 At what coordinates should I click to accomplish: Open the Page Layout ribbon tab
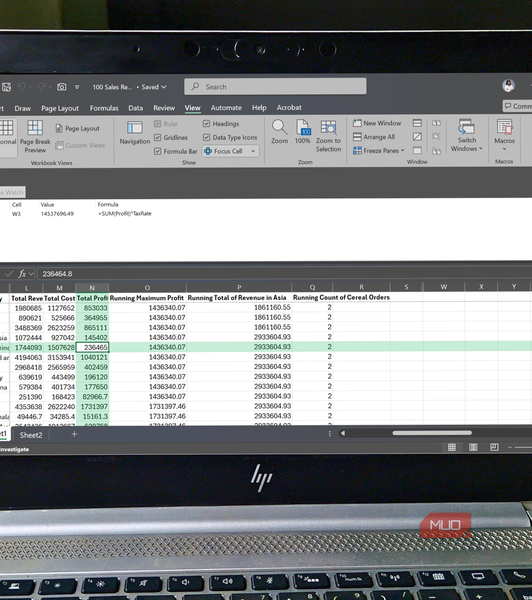60,108
